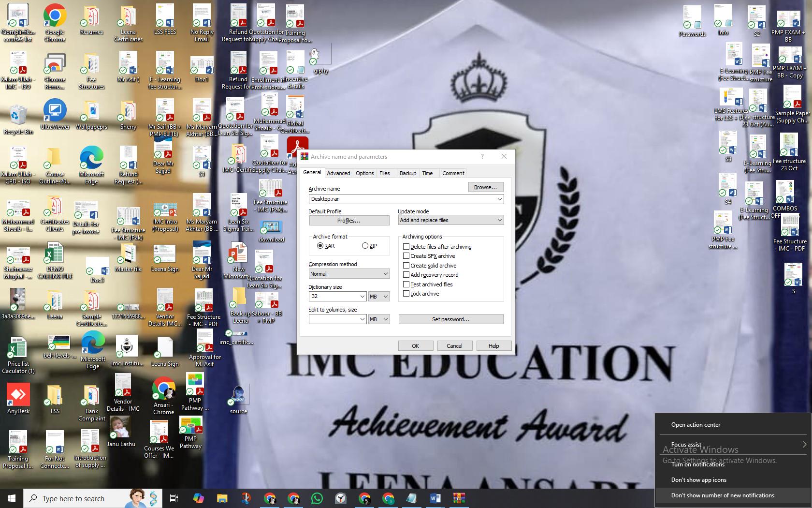Screen dimensions: 812x508
Task: Switch to the Advanced tab
Action: pos(338,173)
